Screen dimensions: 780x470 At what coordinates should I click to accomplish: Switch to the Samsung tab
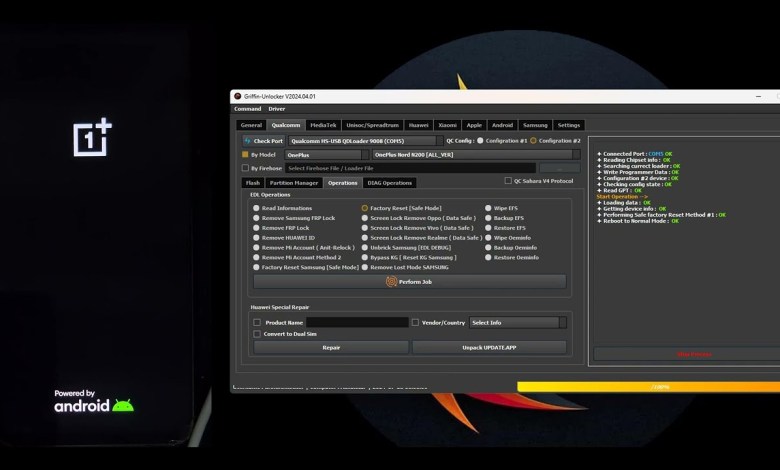535,125
